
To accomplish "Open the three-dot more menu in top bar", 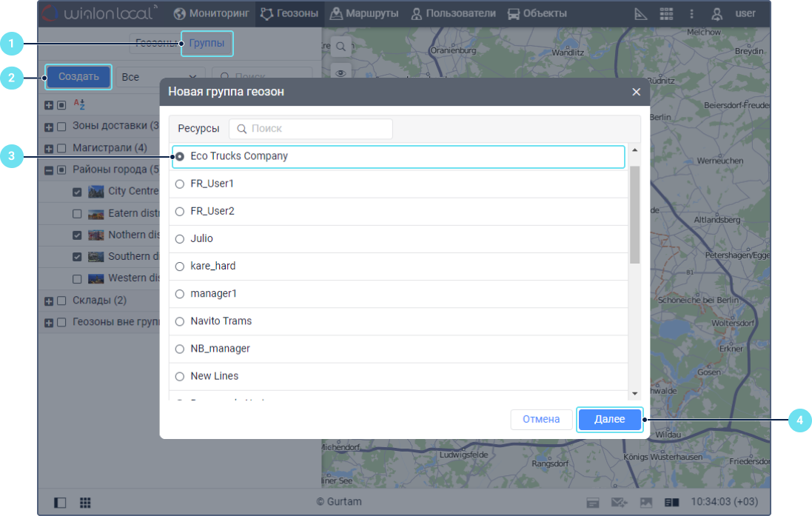I will pyautogui.click(x=691, y=13).
